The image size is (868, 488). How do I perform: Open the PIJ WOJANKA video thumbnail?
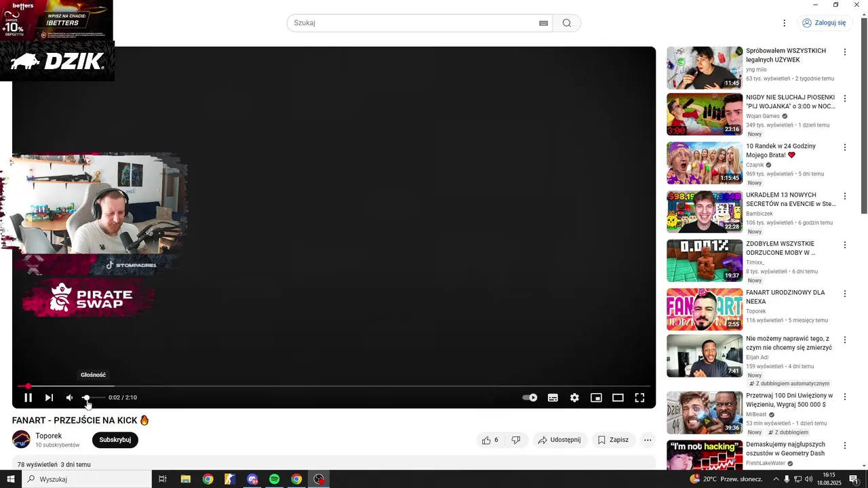tap(705, 115)
